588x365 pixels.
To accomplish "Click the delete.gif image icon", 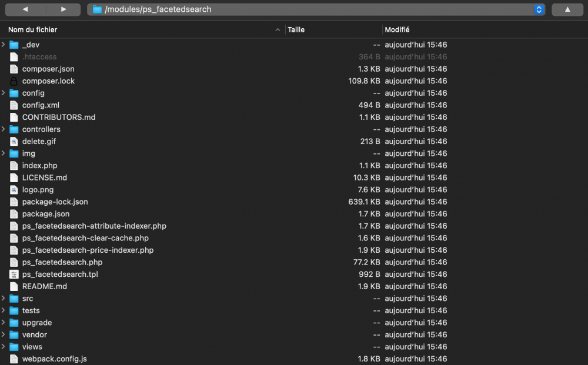I will (x=14, y=141).
